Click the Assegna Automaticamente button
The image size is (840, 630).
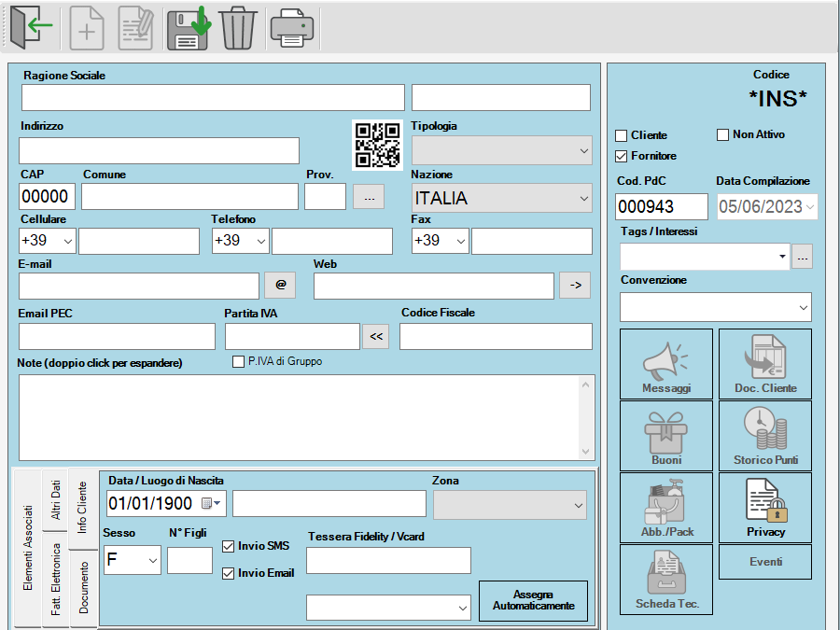click(x=532, y=600)
